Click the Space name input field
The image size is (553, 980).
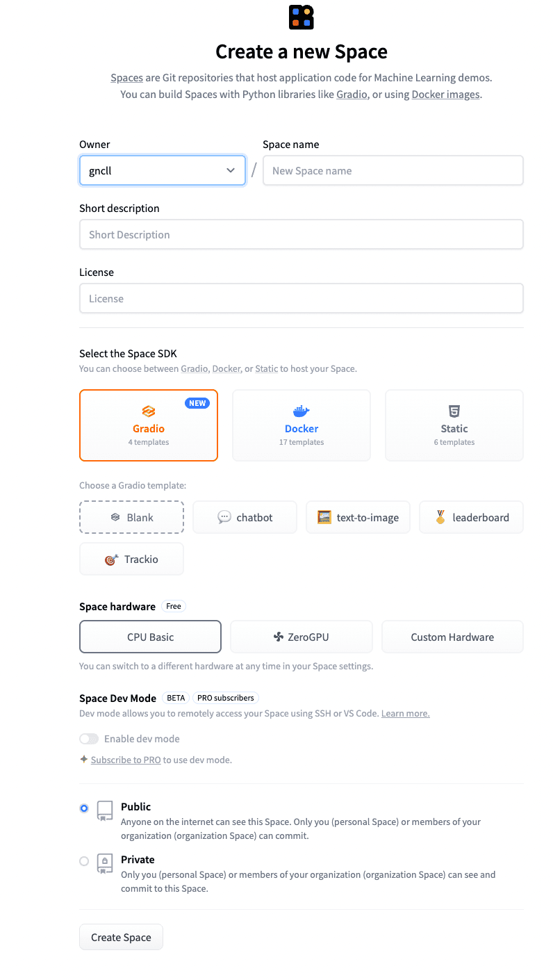(393, 171)
